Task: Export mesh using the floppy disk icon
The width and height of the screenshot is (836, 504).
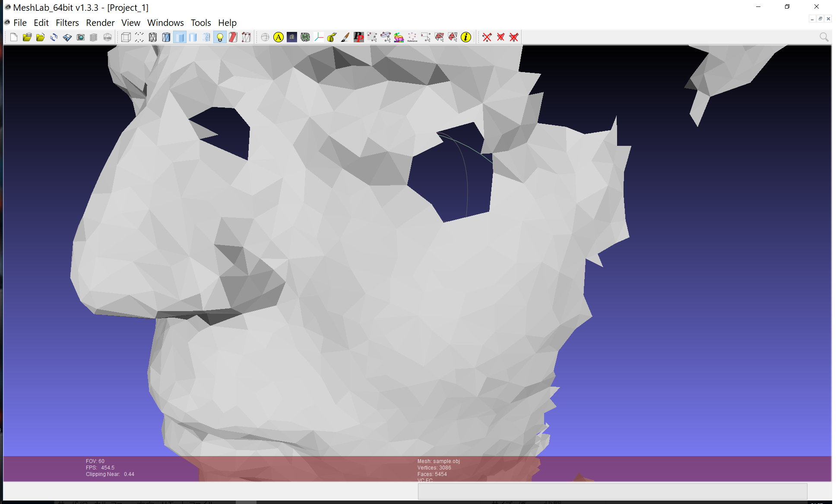Action: click(x=67, y=38)
